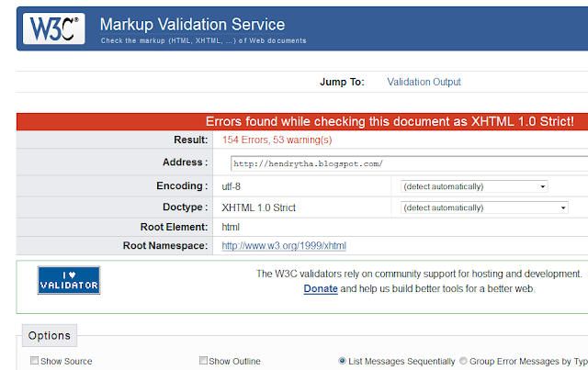
Task: Click the Markup Validation Service title
Action: click(x=192, y=25)
